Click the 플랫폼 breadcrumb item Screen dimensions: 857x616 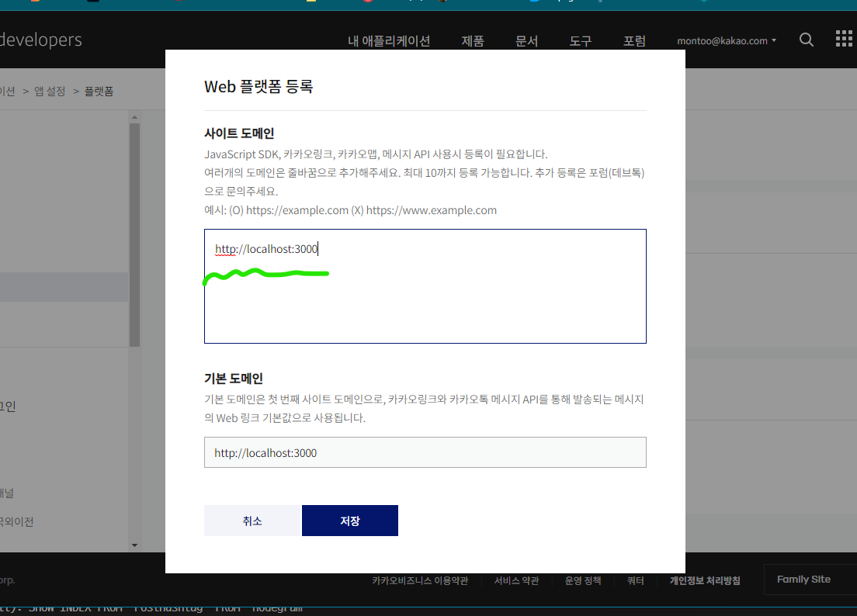pyautogui.click(x=99, y=92)
